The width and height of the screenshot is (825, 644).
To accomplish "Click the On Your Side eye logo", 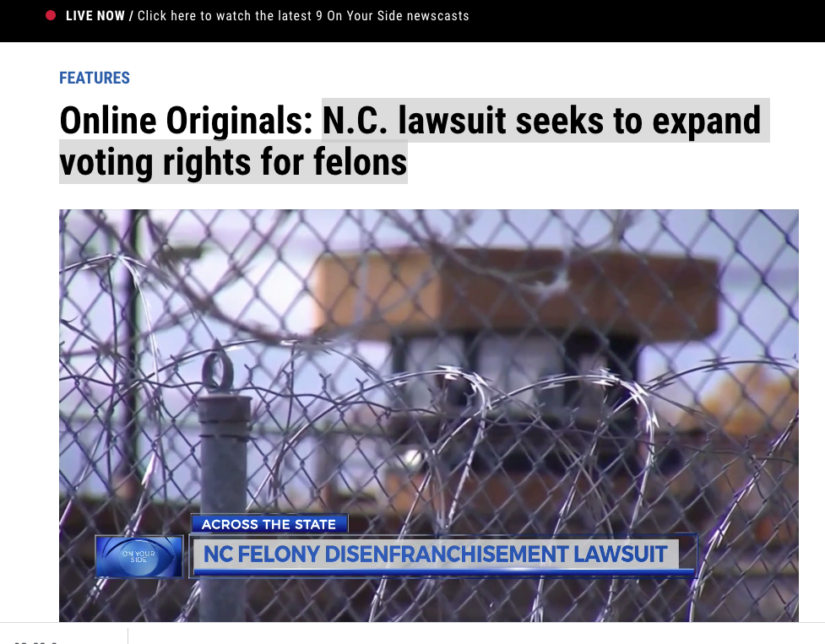I will tap(138, 557).
